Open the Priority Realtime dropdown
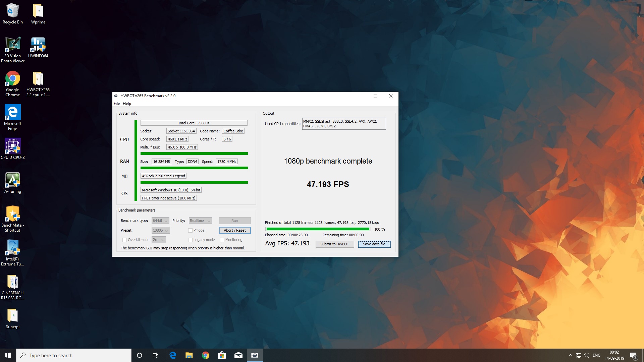The height and width of the screenshot is (362, 644). (x=200, y=221)
